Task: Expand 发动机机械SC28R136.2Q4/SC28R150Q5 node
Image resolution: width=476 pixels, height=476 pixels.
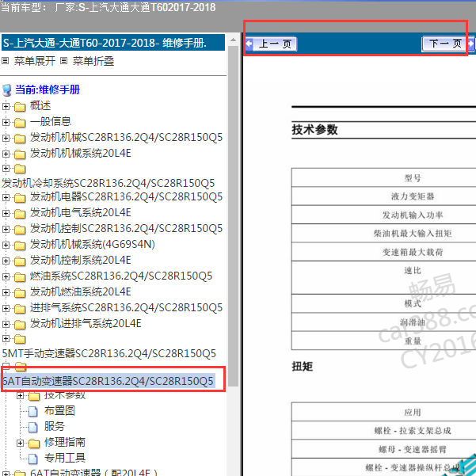Action: 6,138
